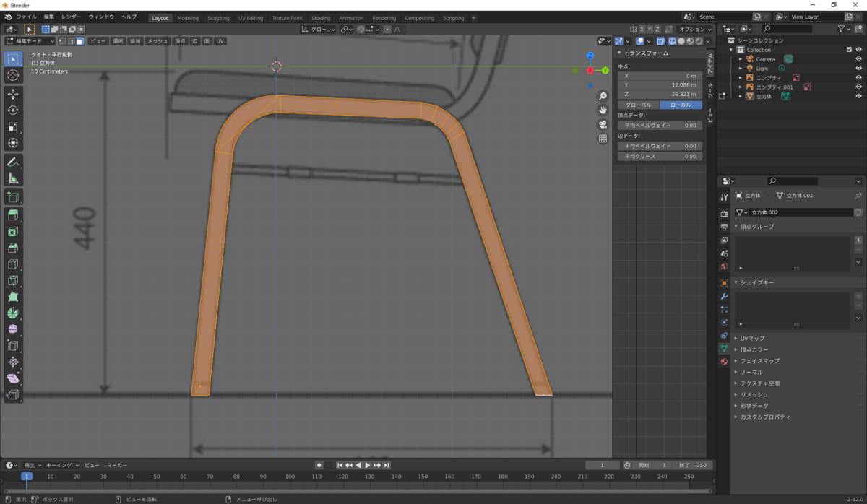Screen dimensions: 867x504
Task: Toggle the camera view icon in viewport
Action: 603,124
